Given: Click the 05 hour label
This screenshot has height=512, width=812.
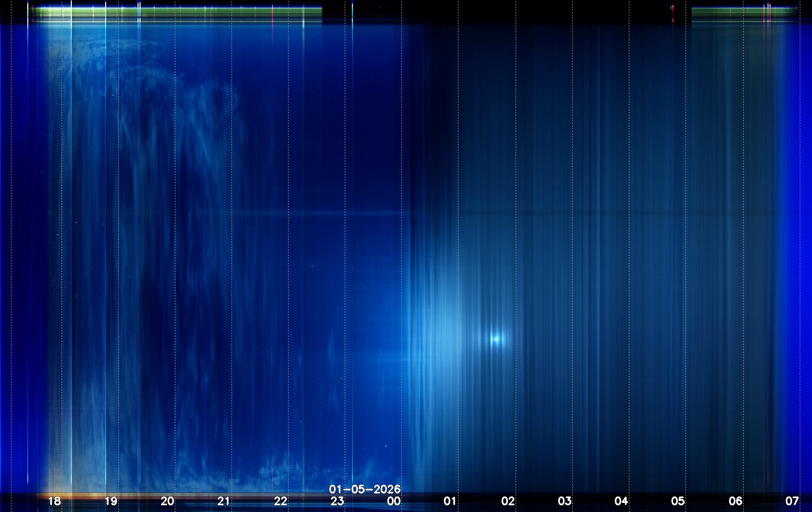Looking at the screenshot, I should coord(678,501).
